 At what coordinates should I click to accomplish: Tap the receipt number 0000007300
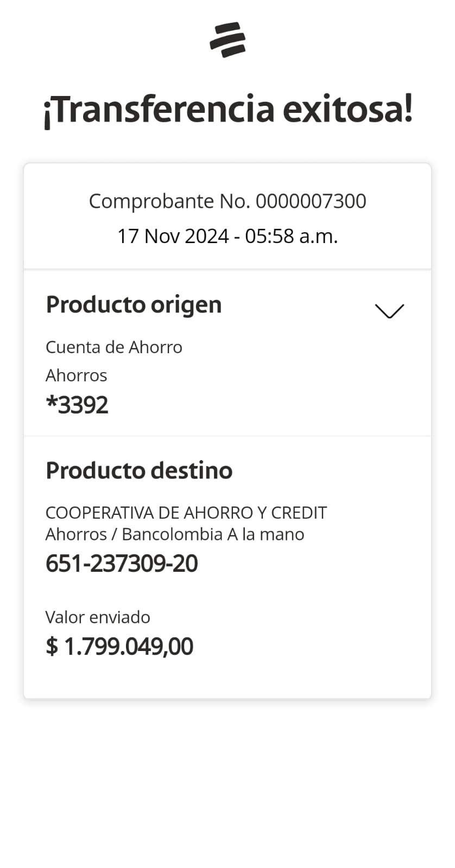311,201
